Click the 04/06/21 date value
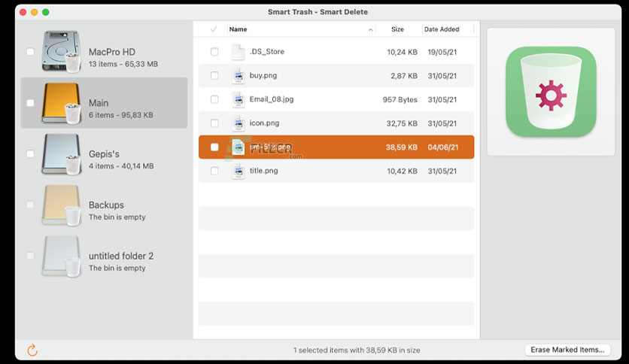Viewport: 629px width, 364px height. [x=443, y=147]
